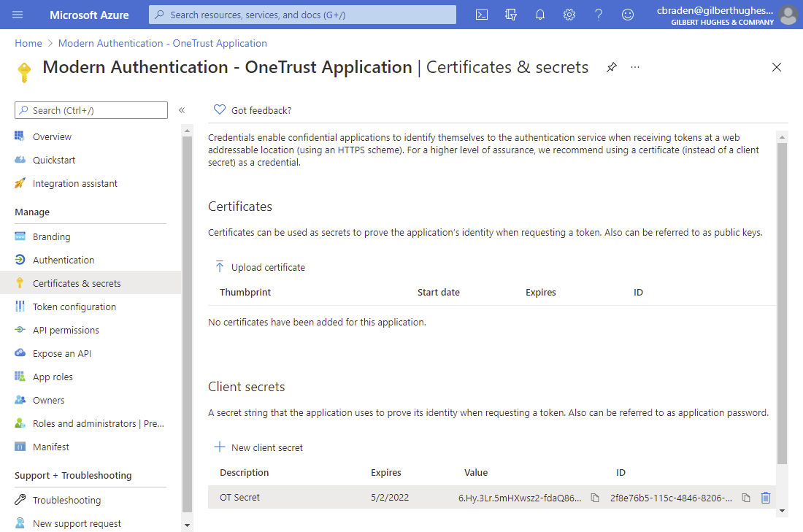Click the App roles icon
Image resolution: width=803 pixels, height=532 pixels.
point(20,377)
